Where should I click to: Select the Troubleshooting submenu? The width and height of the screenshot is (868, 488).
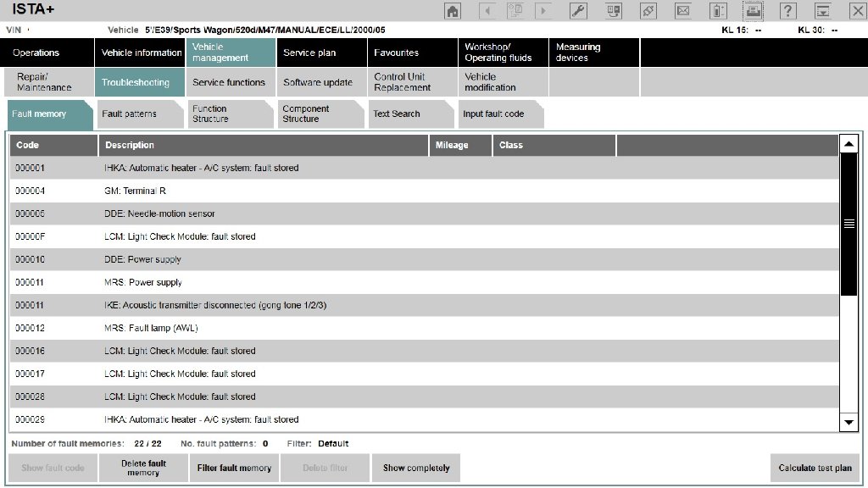point(140,82)
